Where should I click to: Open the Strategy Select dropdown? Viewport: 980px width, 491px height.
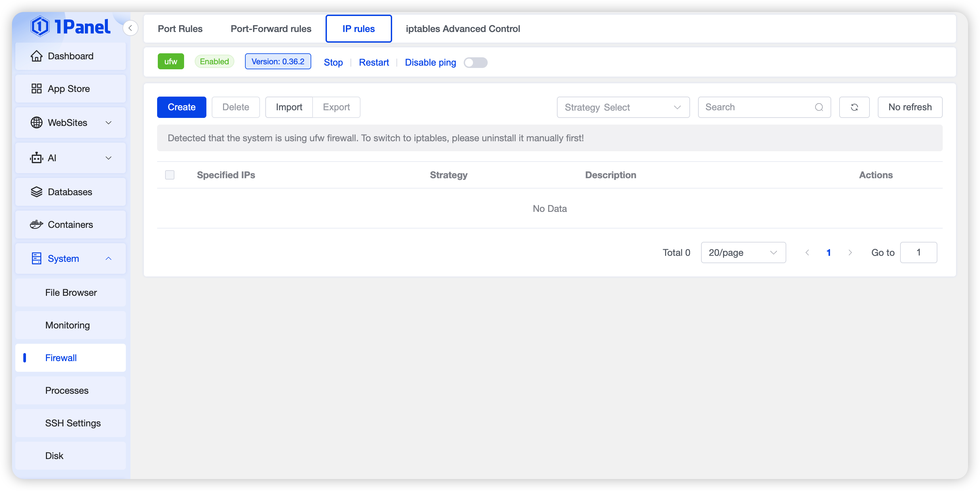[x=623, y=107]
